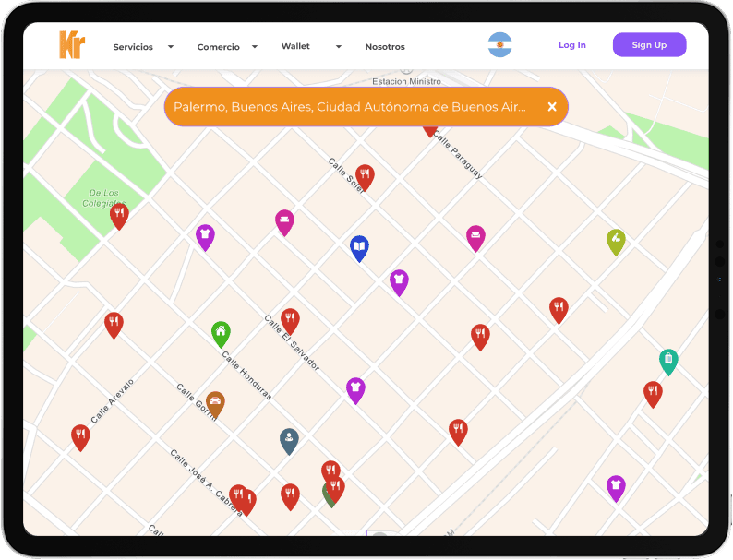
Task: Click the green house map pin
Action: [x=221, y=332]
